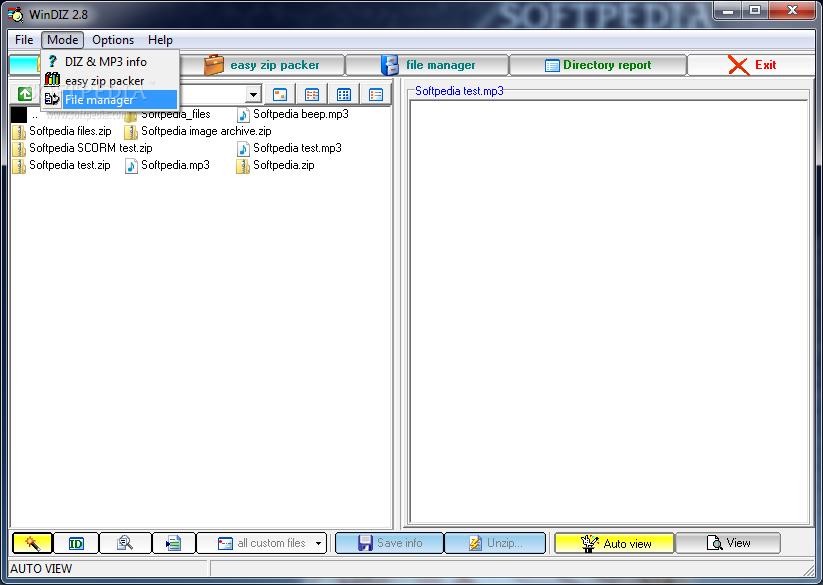The width and height of the screenshot is (823, 585).
Task: Open the Directory report tab
Action: point(598,65)
